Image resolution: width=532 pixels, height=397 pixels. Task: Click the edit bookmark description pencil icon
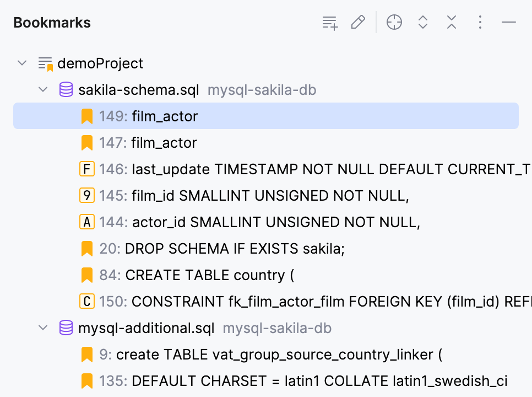(358, 22)
